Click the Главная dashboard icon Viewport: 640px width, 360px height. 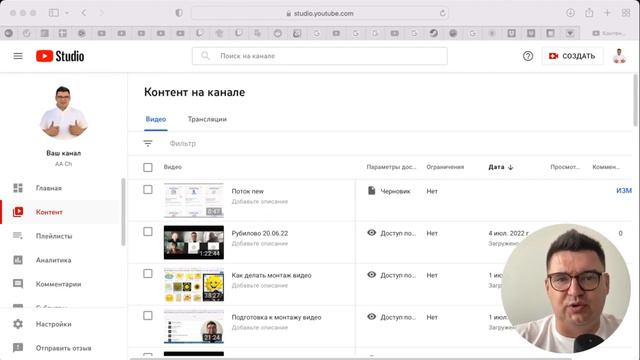[18, 188]
